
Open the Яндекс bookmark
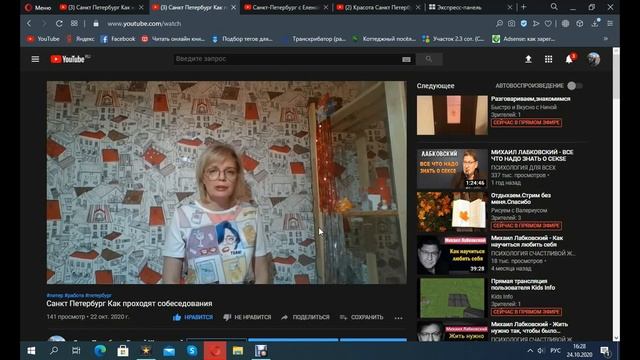(x=80, y=39)
